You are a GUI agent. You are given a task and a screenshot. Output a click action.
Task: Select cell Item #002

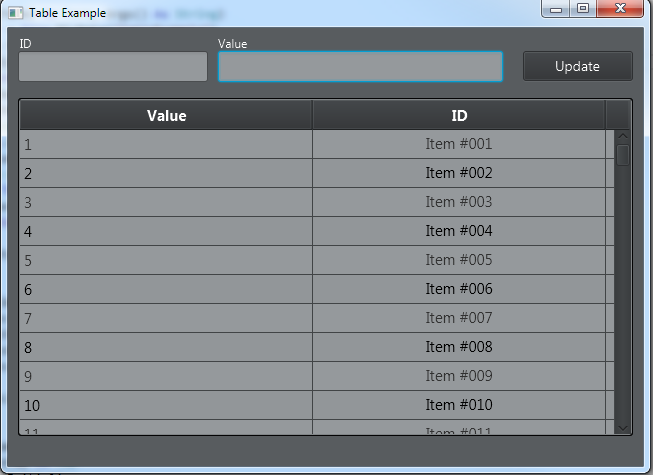click(x=459, y=173)
